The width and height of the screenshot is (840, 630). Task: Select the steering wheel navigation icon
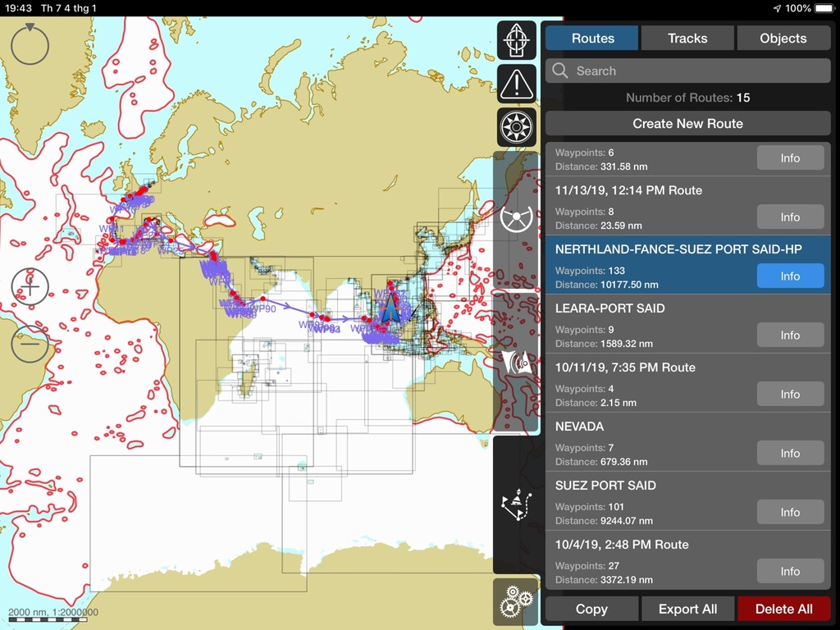(x=517, y=218)
